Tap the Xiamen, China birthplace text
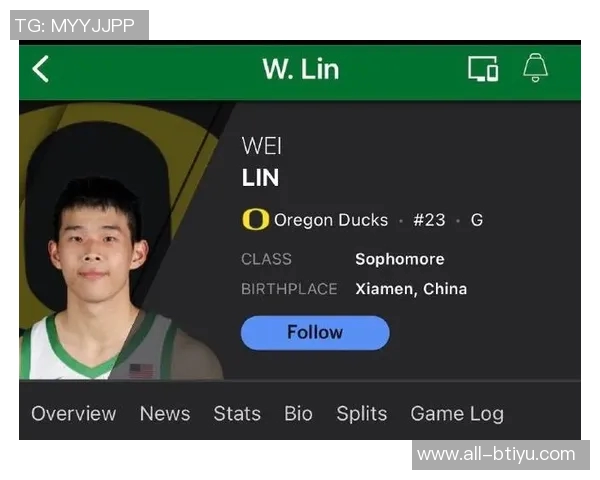 tap(411, 289)
